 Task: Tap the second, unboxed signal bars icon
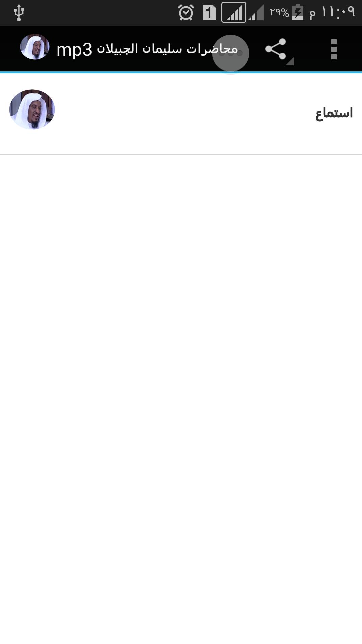pos(256,13)
